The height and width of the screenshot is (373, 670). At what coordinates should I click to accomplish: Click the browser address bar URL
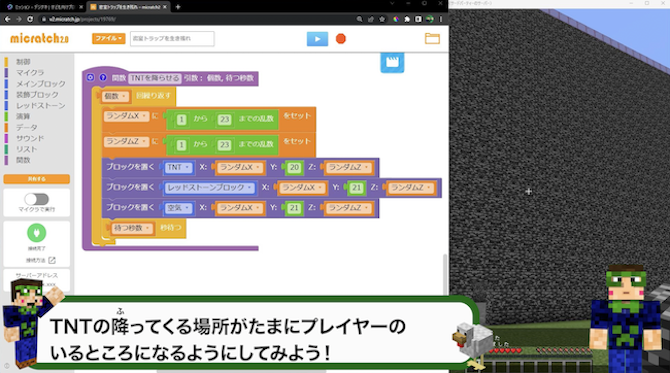click(x=82, y=19)
